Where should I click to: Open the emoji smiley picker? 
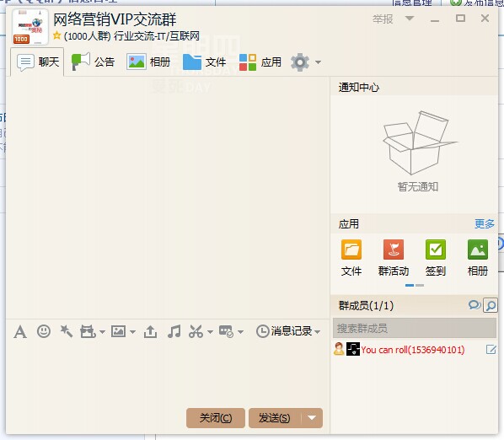point(44,330)
